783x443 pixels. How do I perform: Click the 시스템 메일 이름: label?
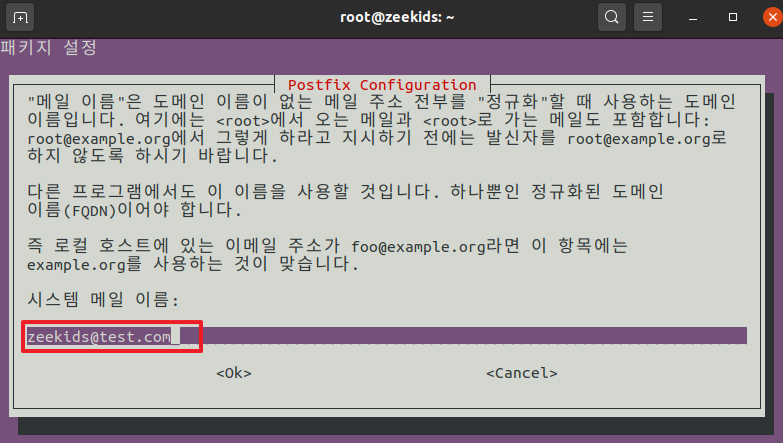click(x=103, y=300)
